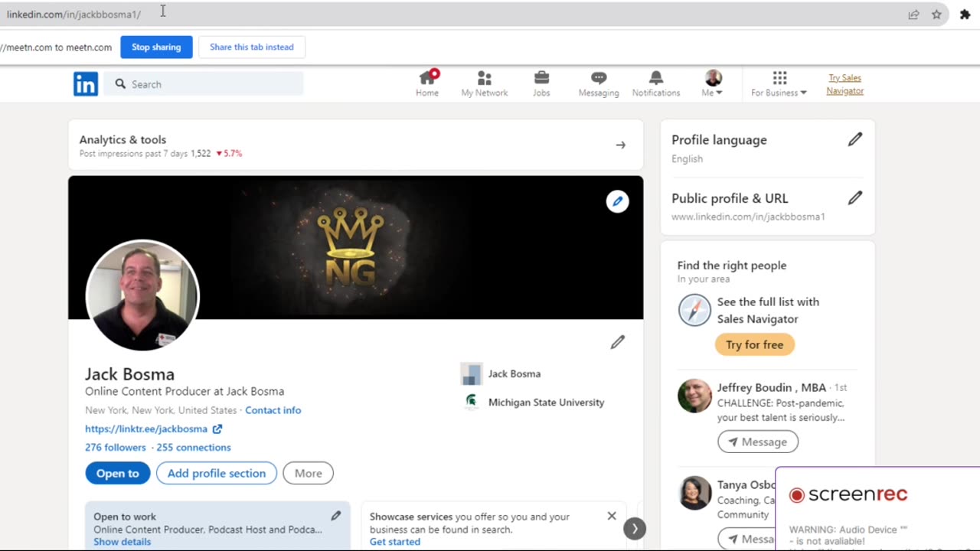Click the Open to button
The width and height of the screenshot is (980, 551).
point(117,473)
